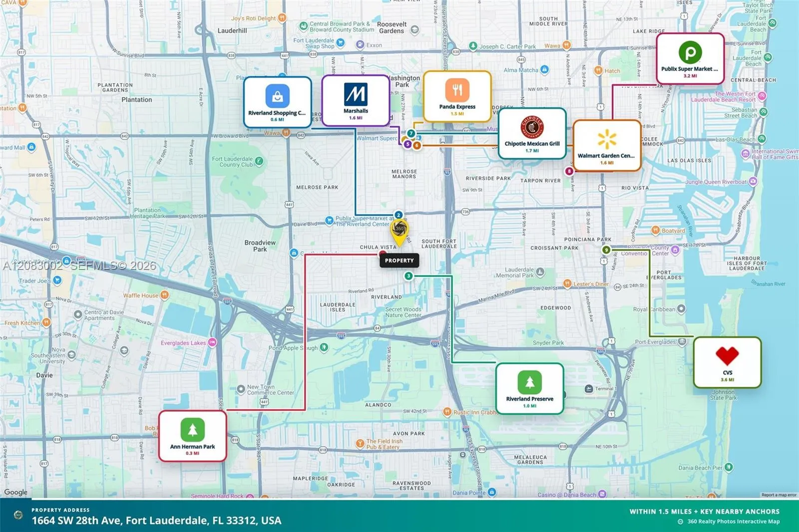Select the Riverland Preserve tree icon

coord(530,382)
